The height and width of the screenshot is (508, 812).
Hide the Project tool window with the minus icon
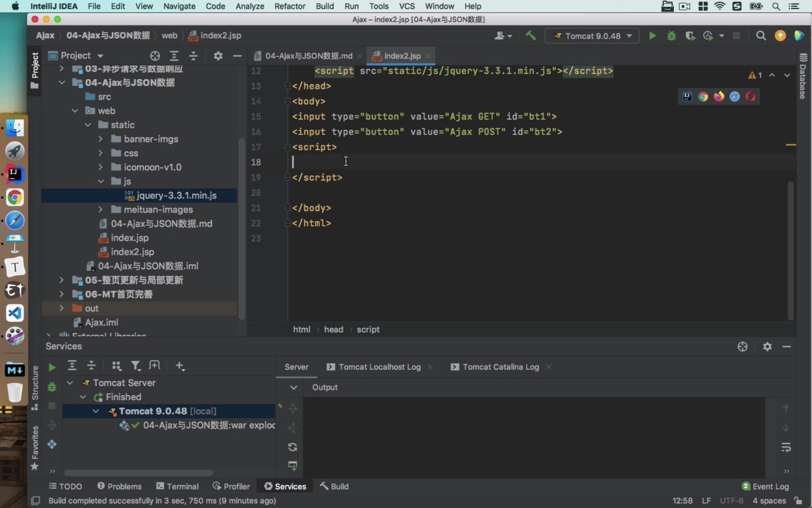[237, 56]
